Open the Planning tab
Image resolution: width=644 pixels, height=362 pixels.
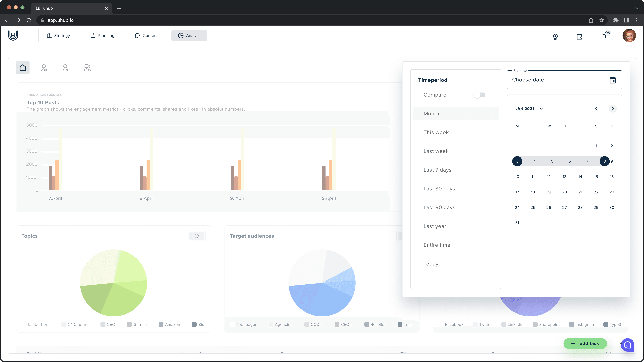(x=102, y=36)
